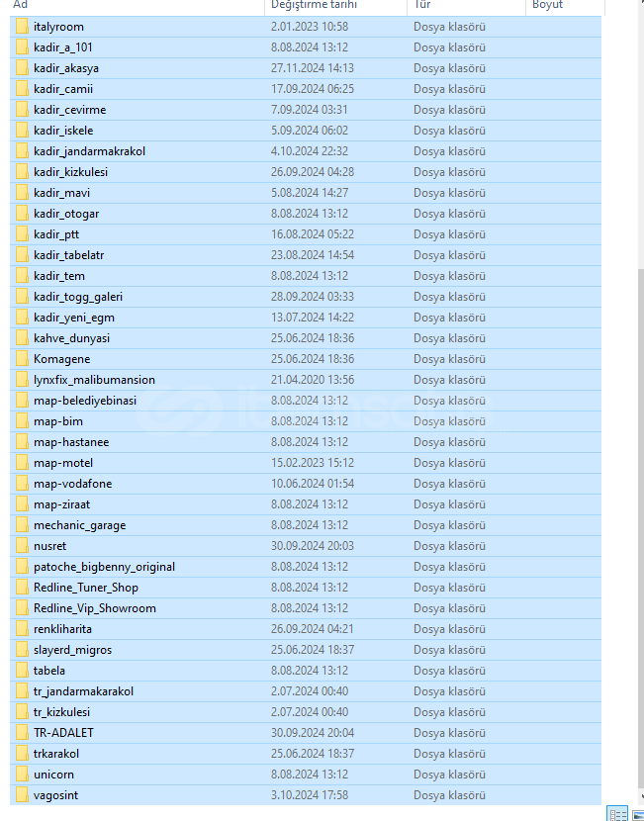
Task: Sort by Değiştirme tarihi column header
Action: pos(335,5)
